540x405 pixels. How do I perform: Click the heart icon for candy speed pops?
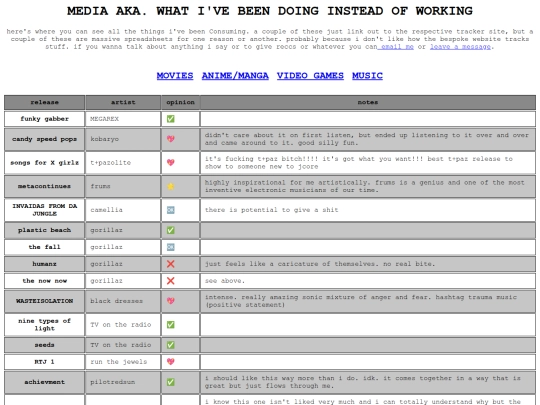point(170,139)
